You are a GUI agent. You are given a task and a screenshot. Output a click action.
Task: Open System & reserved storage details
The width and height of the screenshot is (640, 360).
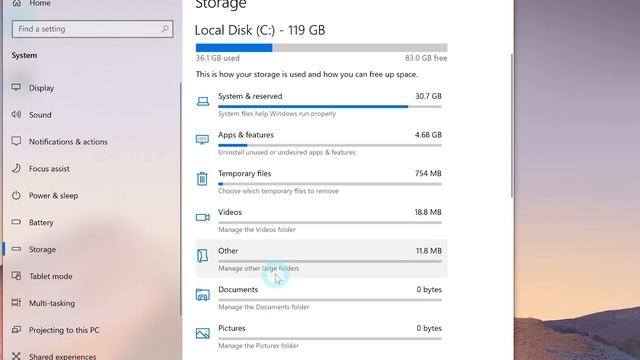click(x=322, y=104)
